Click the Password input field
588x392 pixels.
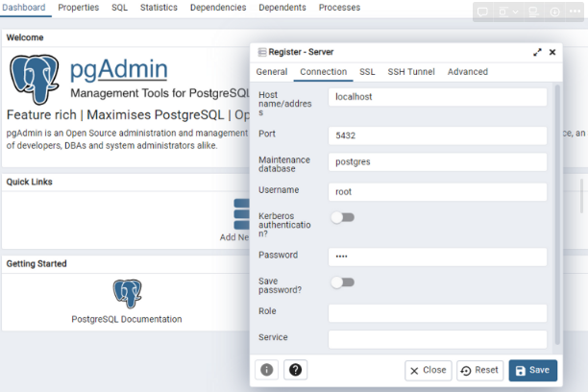click(437, 257)
